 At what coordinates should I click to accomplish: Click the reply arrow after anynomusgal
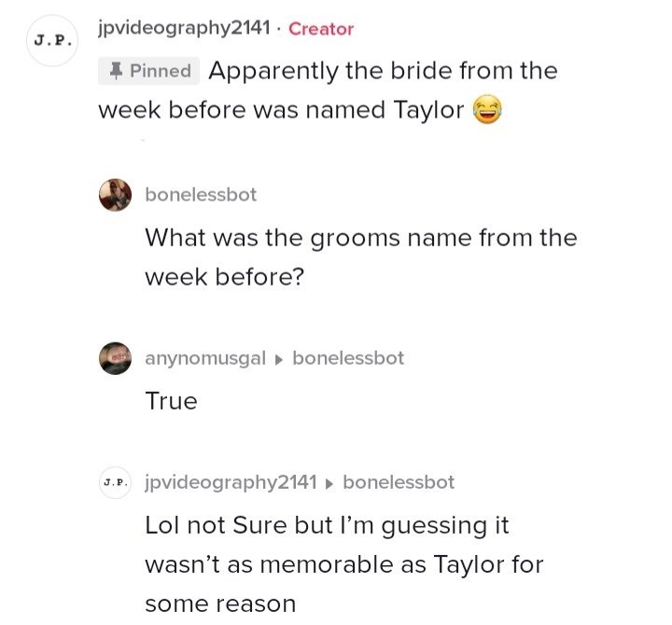click(279, 359)
